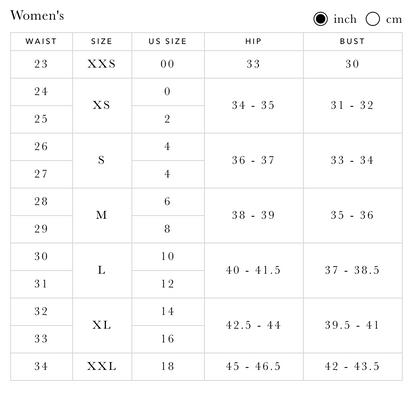Viewport: 416px width, 395px height.
Task: Click the US size 00 cell
Action: [x=168, y=64]
